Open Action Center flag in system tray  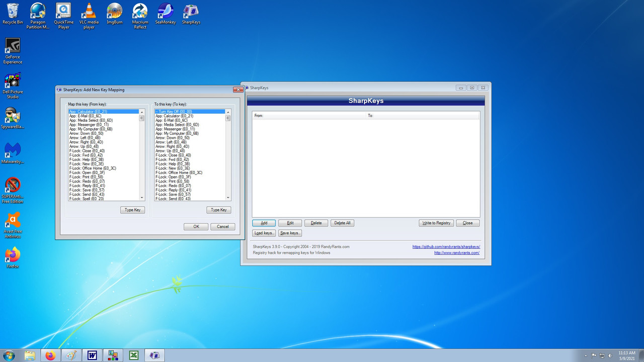click(x=594, y=355)
